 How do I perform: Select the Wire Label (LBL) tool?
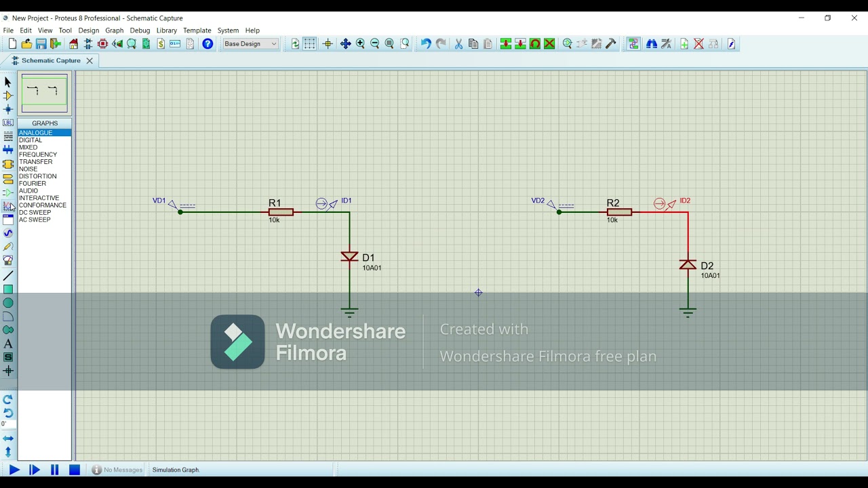8,123
